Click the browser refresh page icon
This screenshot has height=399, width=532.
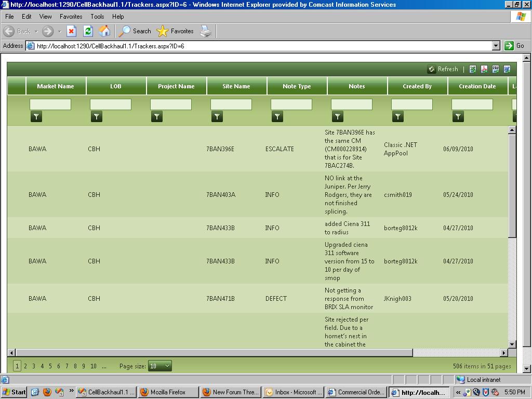click(88, 31)
